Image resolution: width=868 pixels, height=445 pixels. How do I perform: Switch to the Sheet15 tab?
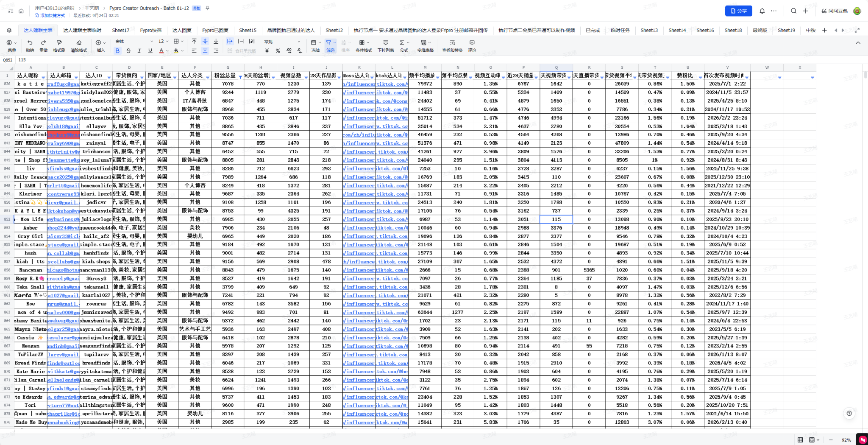[x=248, y=30]
